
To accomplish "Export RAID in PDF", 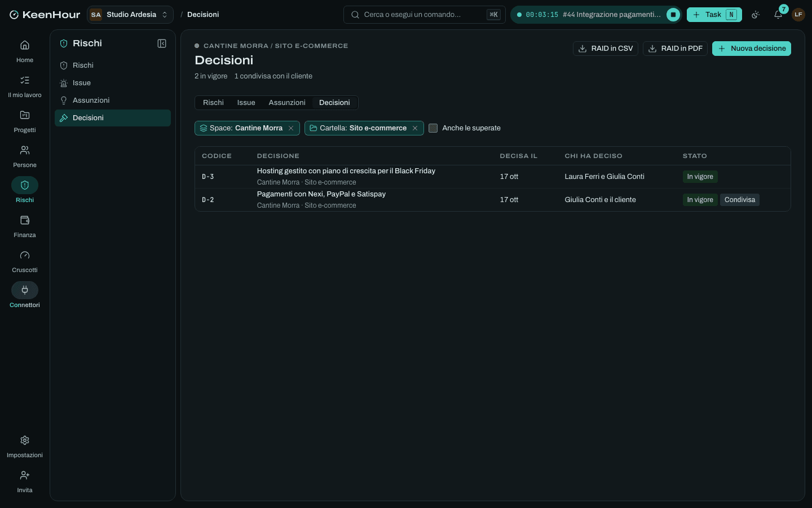I will 675,49.
